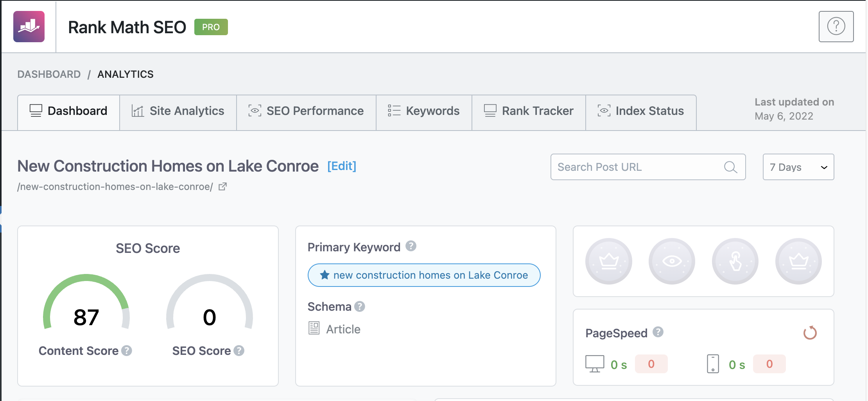Click the DASHBOARD breadcrumb link
This screenshot has width=868, height=401.
pyautogui.click(x=49, y=74)
